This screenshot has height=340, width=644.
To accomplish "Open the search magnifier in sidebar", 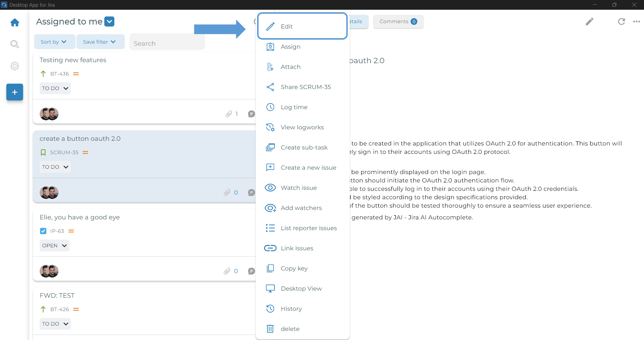I will click(14, 44).
